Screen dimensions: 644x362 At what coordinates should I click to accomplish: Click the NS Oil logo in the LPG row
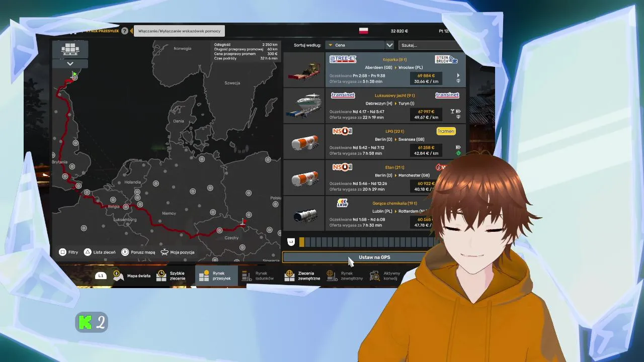[342, 131]
